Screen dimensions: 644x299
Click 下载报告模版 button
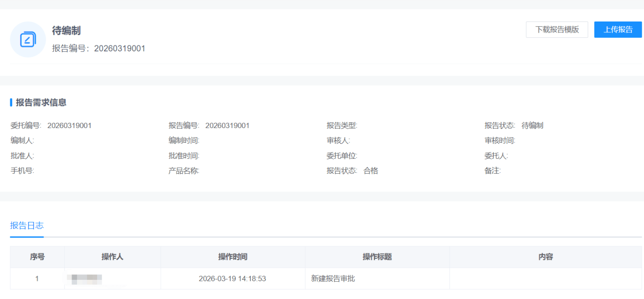click(557, 29)
